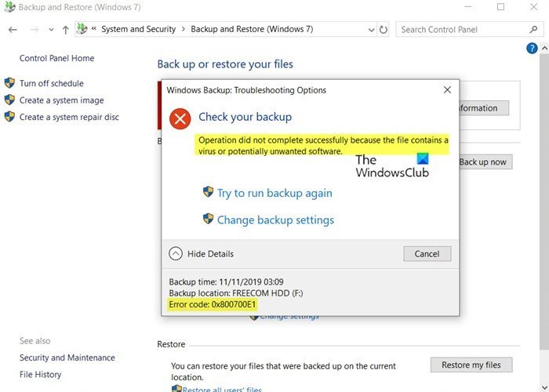Click the blue Help question mark icon
Screen dimensions: 549x392
click(533, 48)
